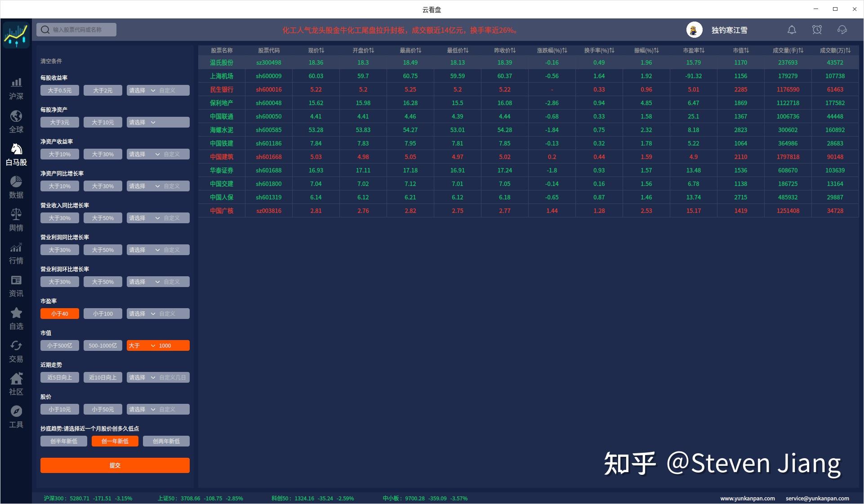Open 每股收益率 请选择 dropdown
864x504 pixels.
click(142, 90)
